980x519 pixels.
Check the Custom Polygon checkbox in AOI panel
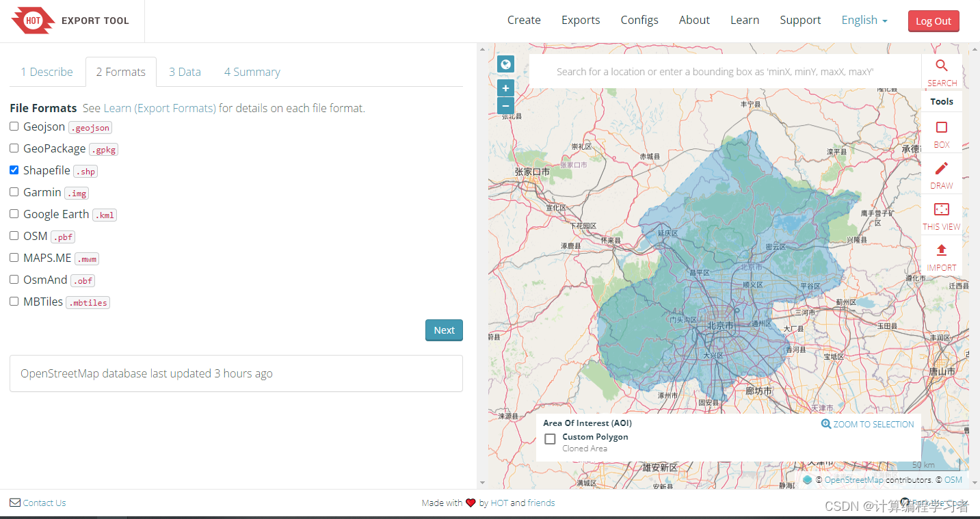pyautogui.click(x=550, y=439)
